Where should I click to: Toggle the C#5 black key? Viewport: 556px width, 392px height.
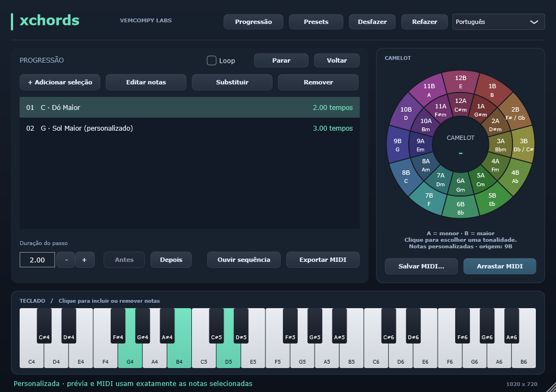tap(216, 326)
